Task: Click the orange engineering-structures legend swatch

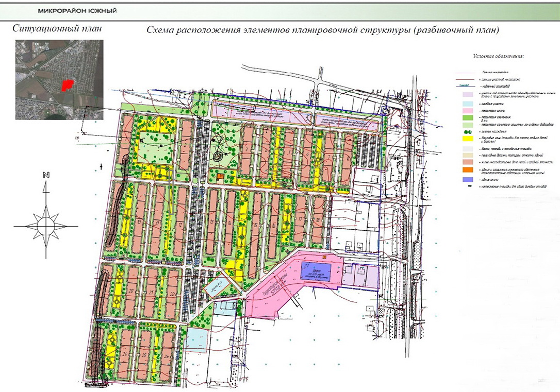Action: point(468,170)
